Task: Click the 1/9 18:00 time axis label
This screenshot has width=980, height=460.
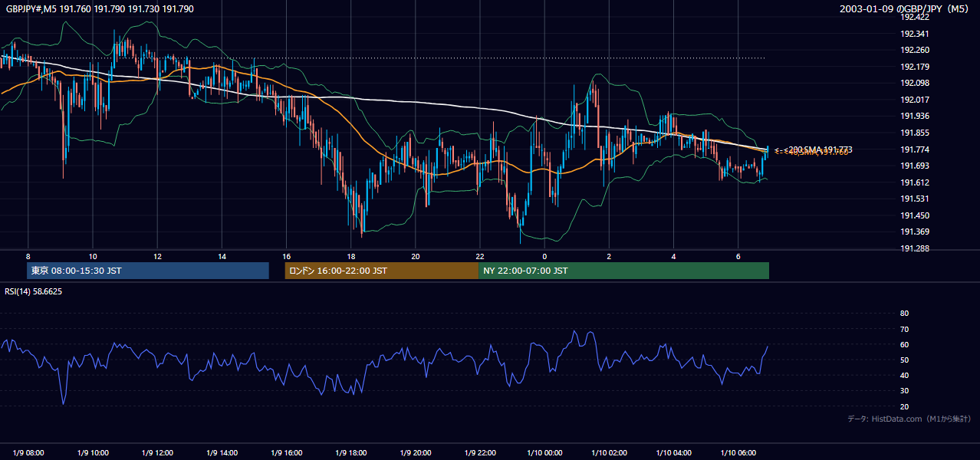Action: (351, 452)
